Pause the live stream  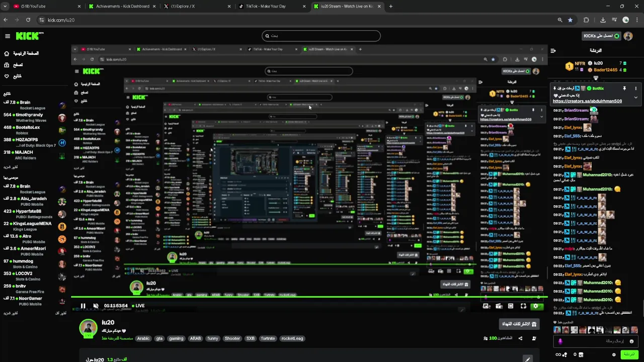pyautogui.click(x=83, y=306)
